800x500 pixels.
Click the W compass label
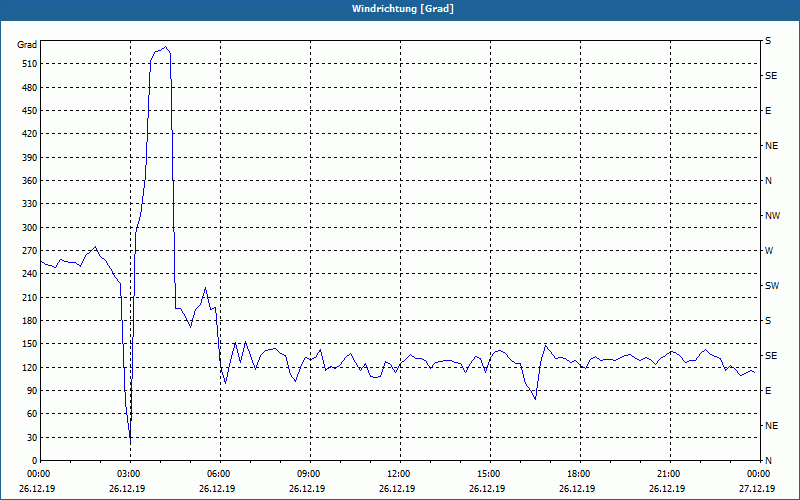coord(769,251)
